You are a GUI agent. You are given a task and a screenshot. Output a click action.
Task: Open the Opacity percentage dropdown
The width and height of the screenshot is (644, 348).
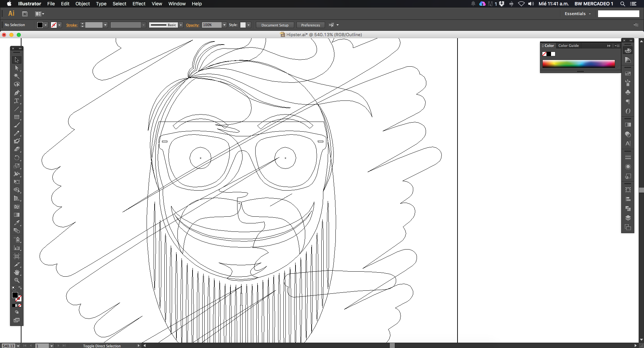[x=224, y=25]
